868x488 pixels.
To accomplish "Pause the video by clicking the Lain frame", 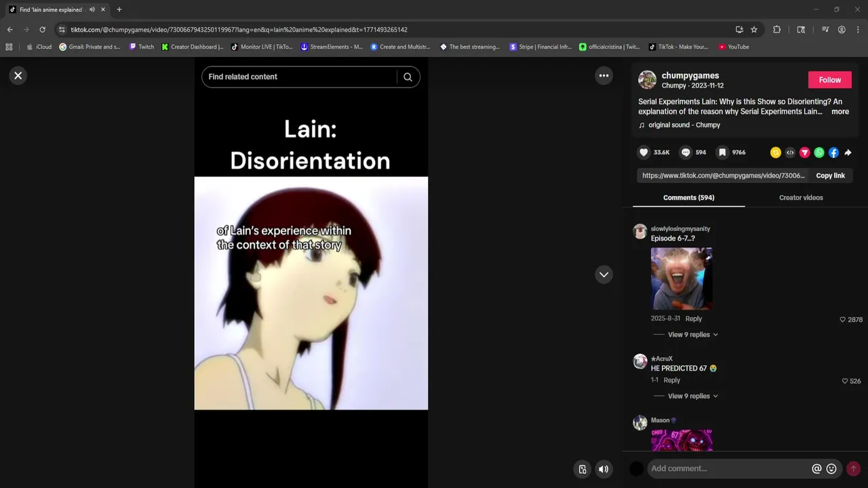I will click(311, 293).
